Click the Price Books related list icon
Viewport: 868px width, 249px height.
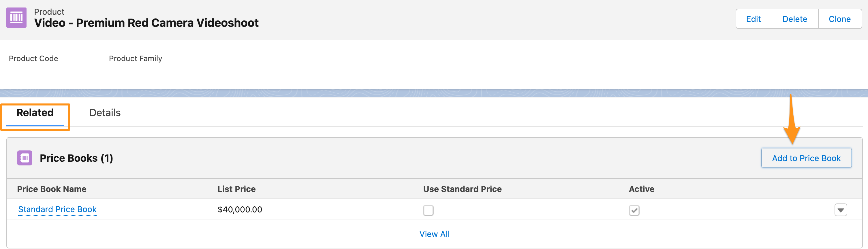(25, 158)
